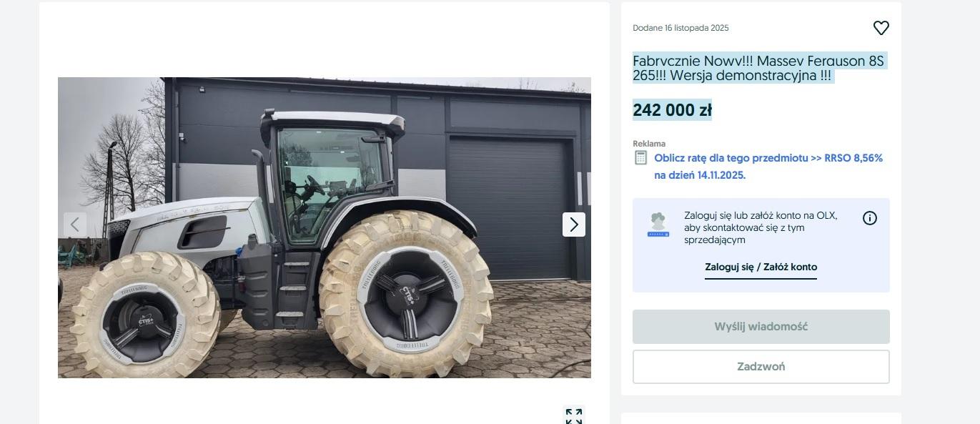Follow the Zaloguj się / Załóż konto link

[761, 267]
